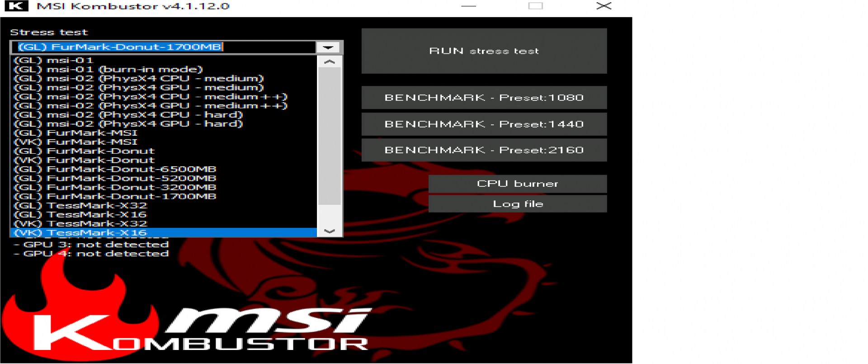Click the 'Stress test' label
Image resolution: width=868 pixels, height=364 pixels.
click(49, 33)
